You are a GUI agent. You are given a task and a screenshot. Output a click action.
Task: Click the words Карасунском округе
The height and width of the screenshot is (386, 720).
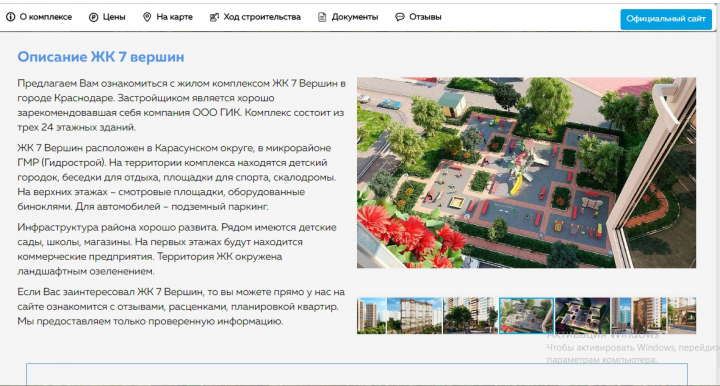[x=204, y=148]
